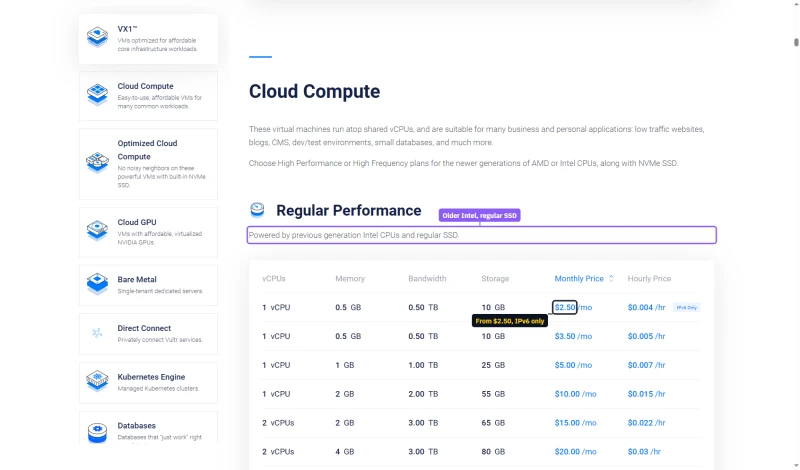Click the Hourly Price column header
This screenshot has width=800, height=470.
[649, 279]
